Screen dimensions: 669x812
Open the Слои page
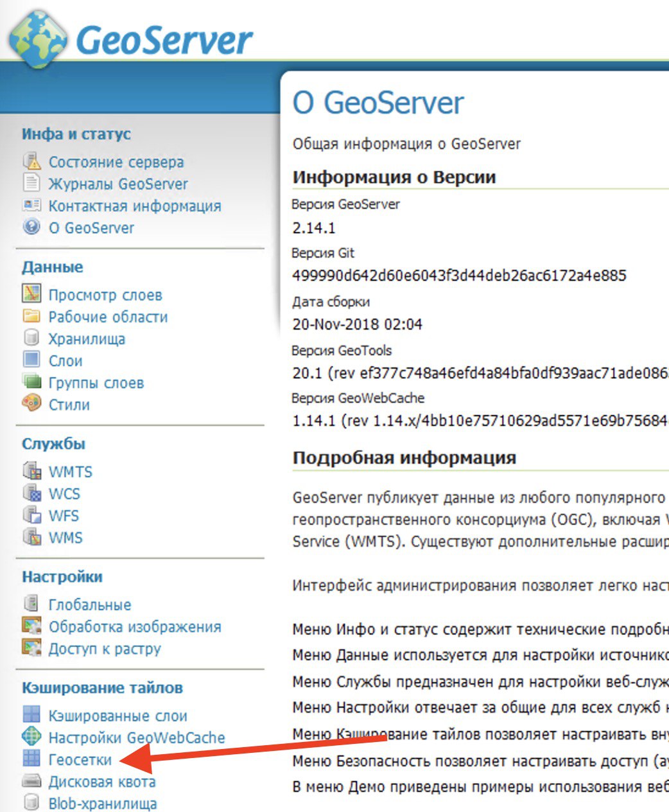pyautogui.click(x=65, y=360)
